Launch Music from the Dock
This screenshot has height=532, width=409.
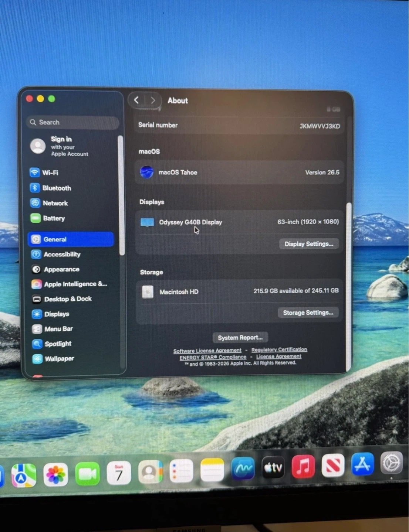pos(303,466)
